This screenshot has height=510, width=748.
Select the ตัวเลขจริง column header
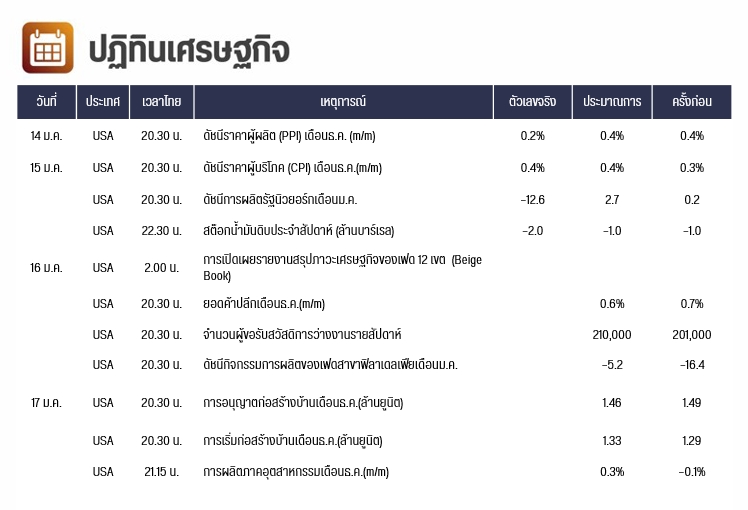point(532,102)
